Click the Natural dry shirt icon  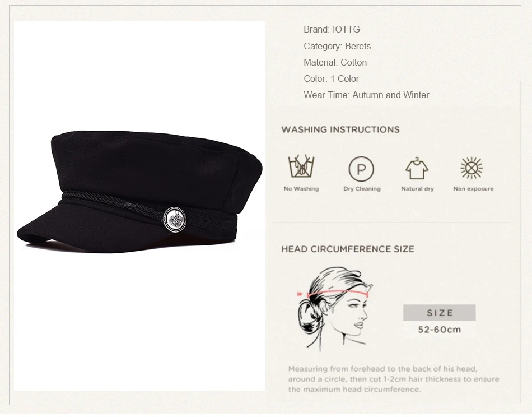417,168
